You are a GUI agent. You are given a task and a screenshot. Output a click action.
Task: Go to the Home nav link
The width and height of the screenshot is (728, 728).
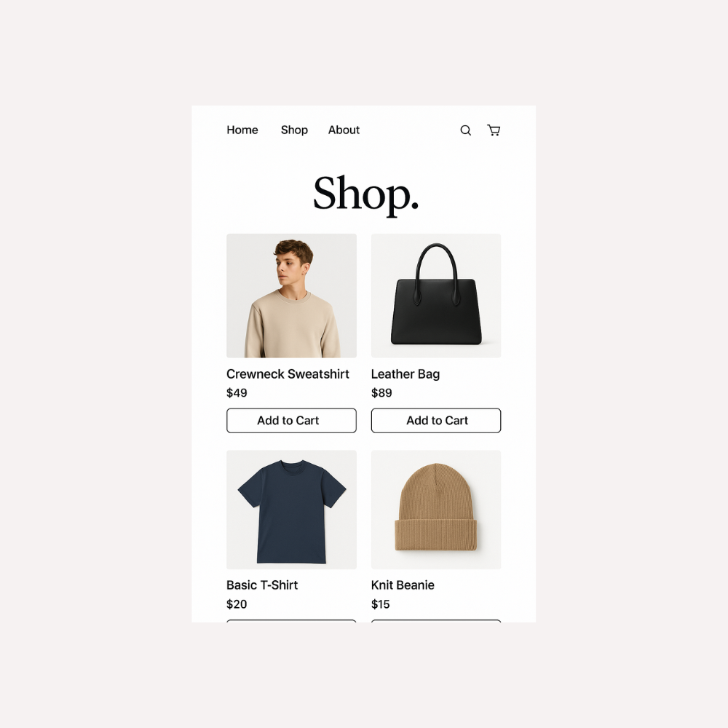pos(242,130)
